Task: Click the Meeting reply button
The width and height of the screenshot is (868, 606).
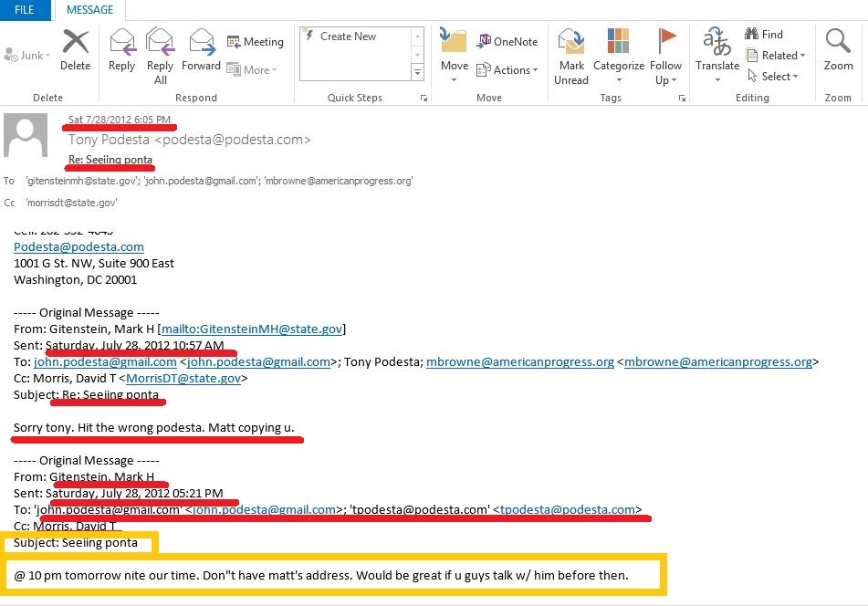Action: (x=256, y=42)
